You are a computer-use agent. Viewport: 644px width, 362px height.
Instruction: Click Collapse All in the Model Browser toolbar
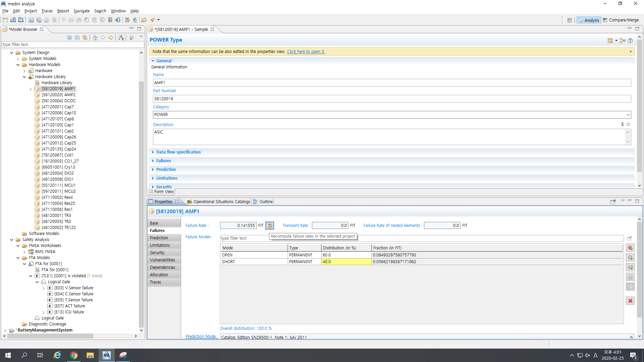pyautogui.click(x=77, y=38)
